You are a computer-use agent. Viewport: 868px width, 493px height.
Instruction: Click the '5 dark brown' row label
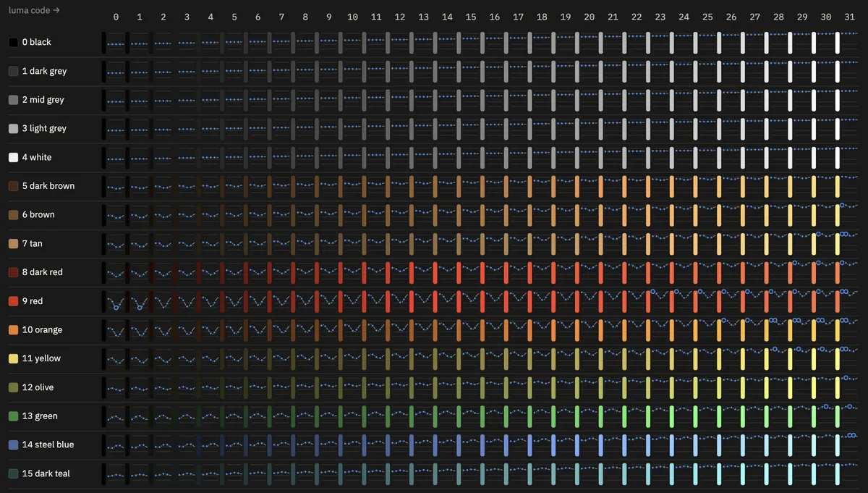[x=48, y=186]
